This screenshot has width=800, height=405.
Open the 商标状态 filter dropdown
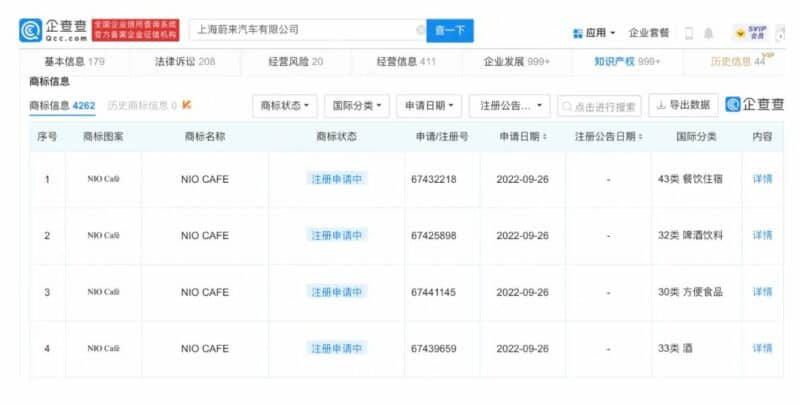[285, 106]
